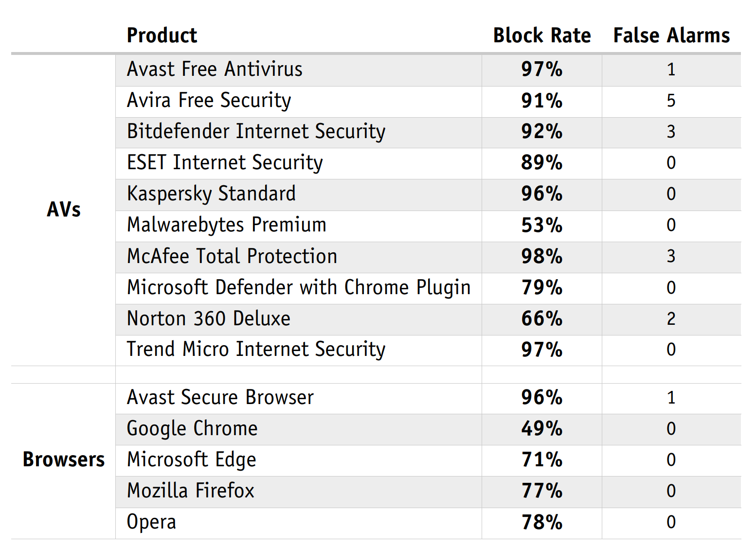756x547 pixels.
Task: Click the Avast Secure Browser entry
Action: click(220, 398)
